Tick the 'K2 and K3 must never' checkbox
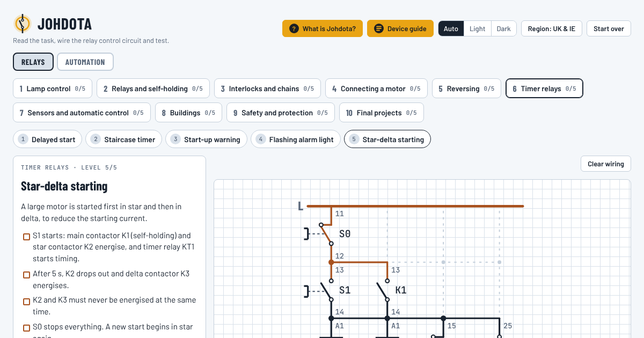 pyautogui.click(x=26, y=302)
